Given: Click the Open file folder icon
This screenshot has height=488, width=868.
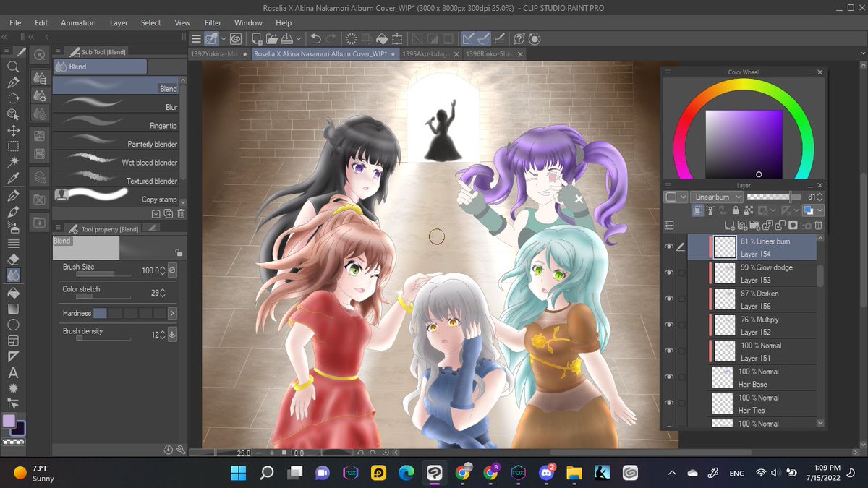Looking at the screenshot, I should tap(272, 38).
